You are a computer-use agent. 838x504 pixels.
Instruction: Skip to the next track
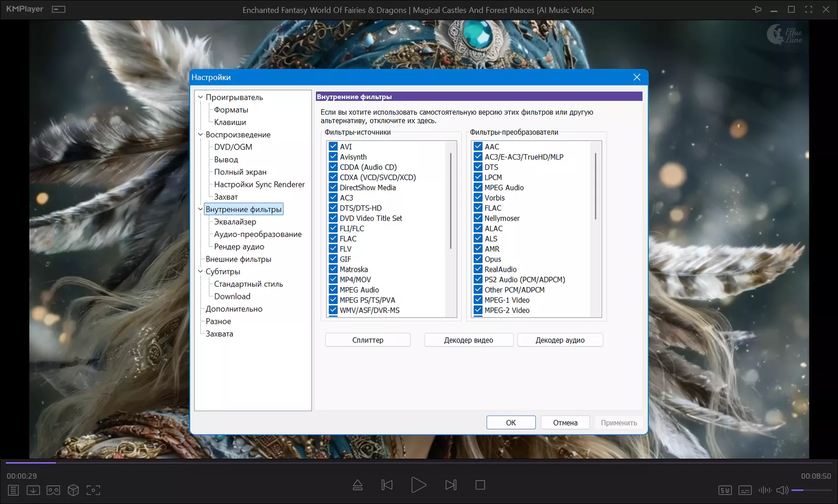click(x=451, y=485)
